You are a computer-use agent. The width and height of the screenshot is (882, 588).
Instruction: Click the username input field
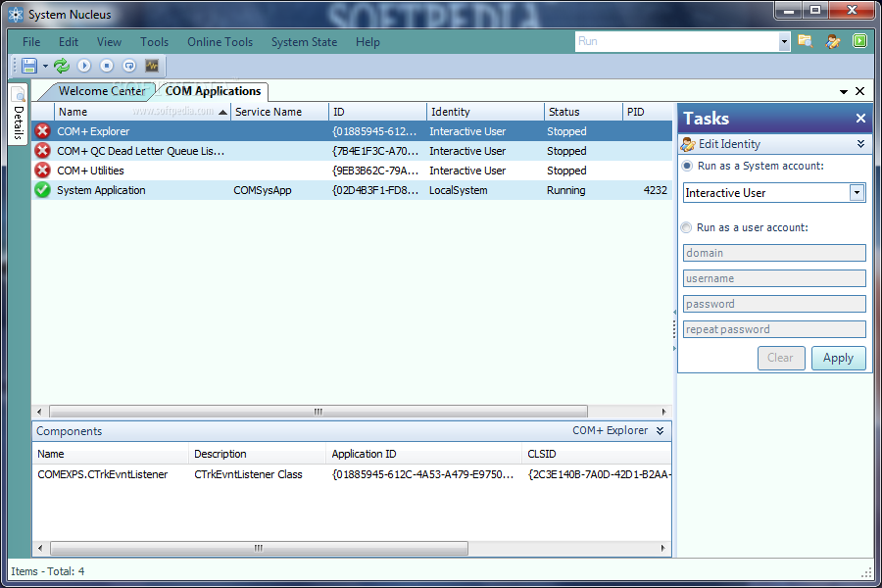pos(774,278)
